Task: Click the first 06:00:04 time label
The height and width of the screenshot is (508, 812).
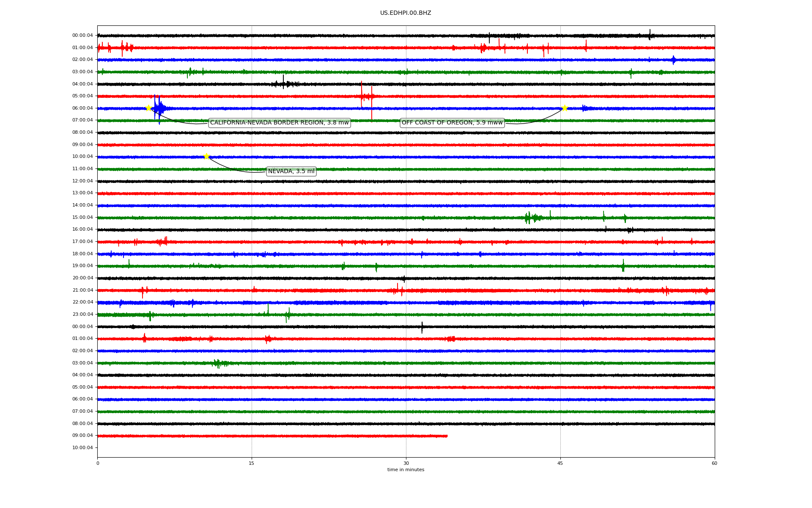Action: point(82,108)
